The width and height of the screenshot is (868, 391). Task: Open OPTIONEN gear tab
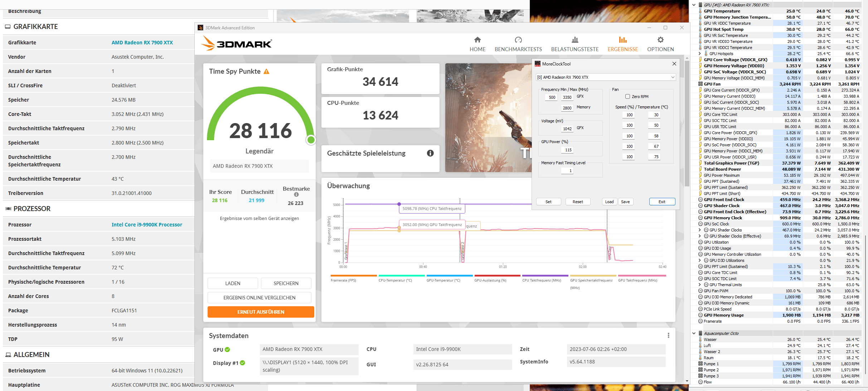(660, 44)
